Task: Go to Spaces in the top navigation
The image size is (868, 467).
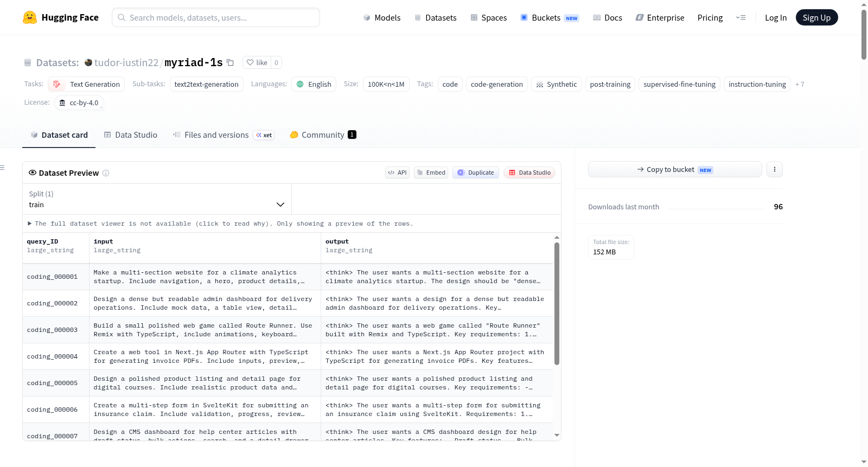Action: click(488, 17)
